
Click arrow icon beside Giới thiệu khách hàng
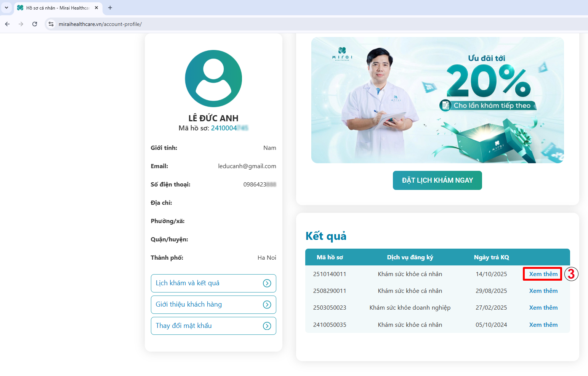(x=267, y=305)
